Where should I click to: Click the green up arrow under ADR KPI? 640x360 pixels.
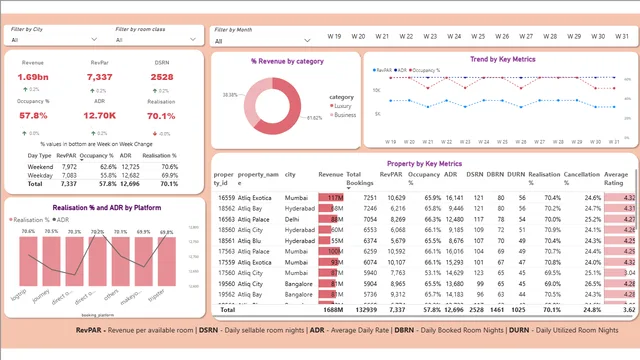point(93,133)
